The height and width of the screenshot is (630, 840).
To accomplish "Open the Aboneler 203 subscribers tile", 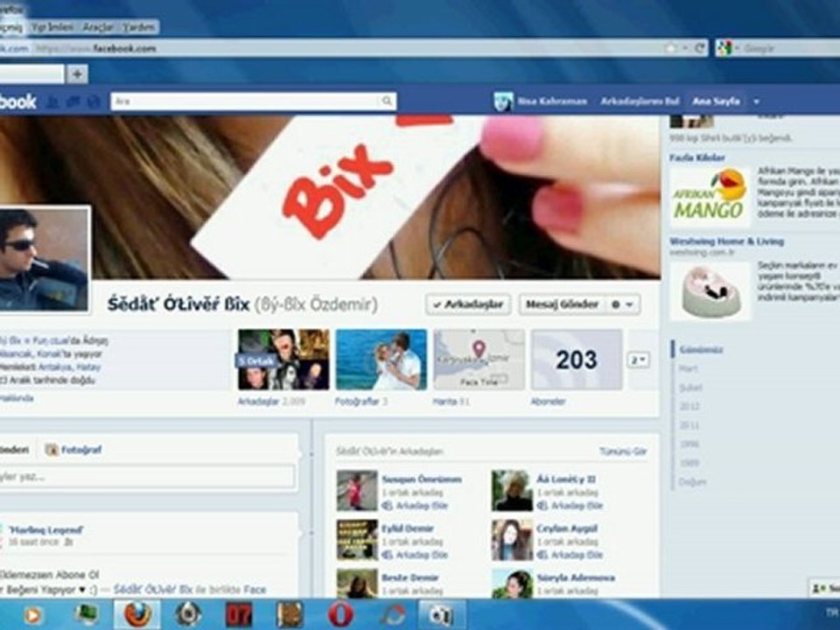I will click(x=577, y=360).
